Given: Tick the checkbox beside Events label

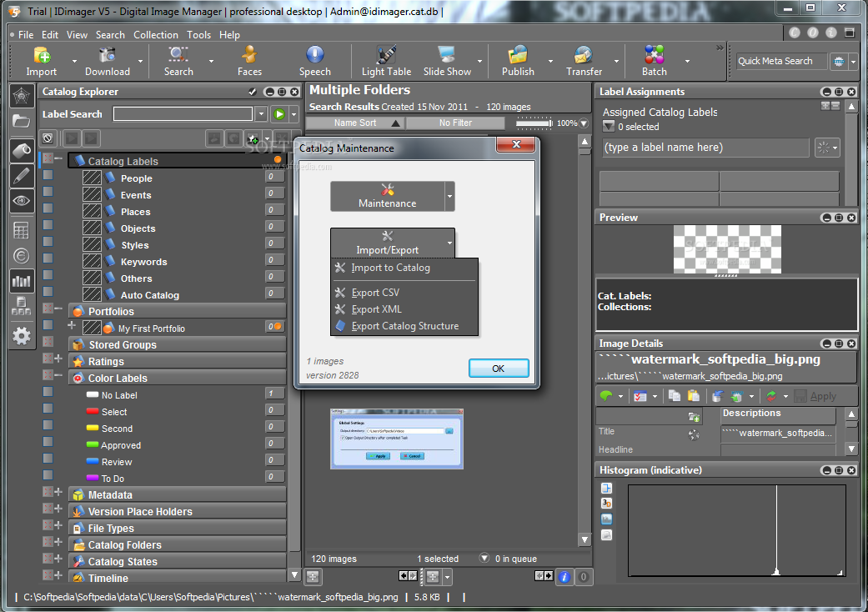Looking at the screenshot, I should point(48,192).
